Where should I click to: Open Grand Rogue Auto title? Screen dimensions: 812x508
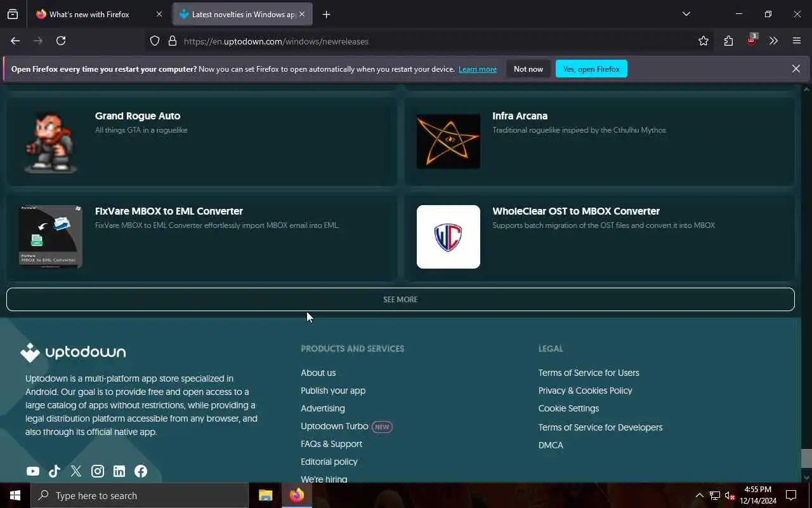(x=138, y=116)
